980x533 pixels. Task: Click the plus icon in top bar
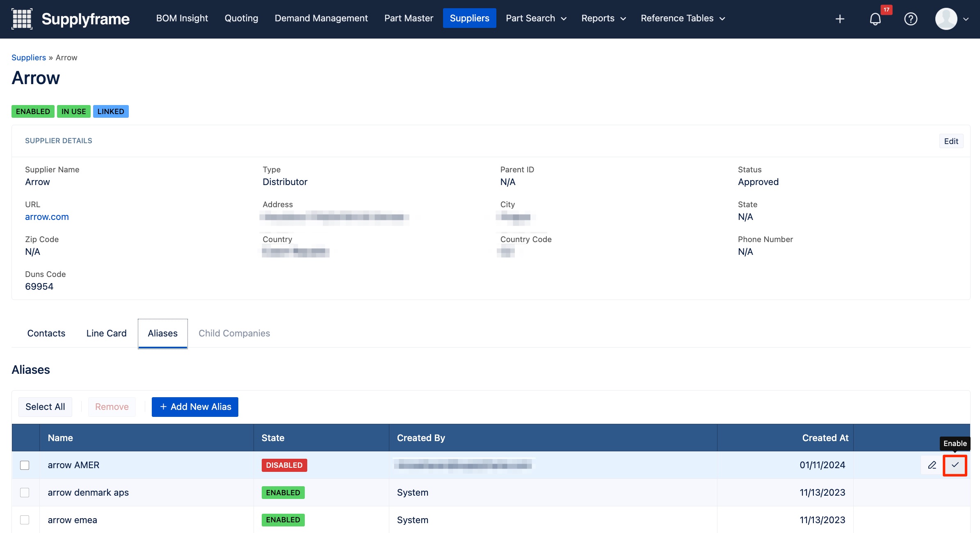[x=840, y=19]
